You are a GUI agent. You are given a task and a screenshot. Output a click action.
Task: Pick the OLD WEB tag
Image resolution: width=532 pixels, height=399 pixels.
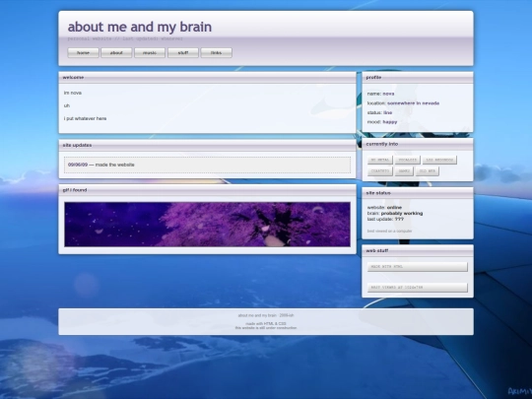coord(428,171)
